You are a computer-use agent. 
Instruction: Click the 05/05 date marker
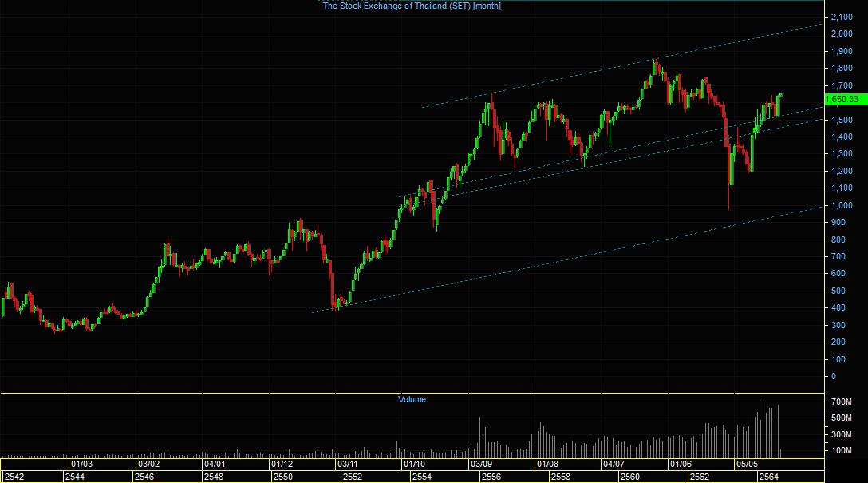pyautogui.click(x=747, y=464)
